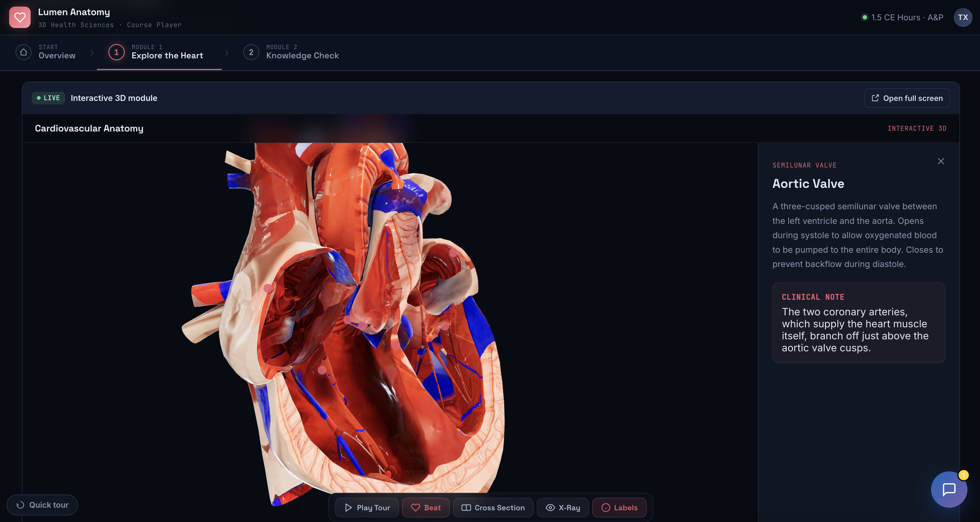Click the 1.5 CE Hours · A&P indicator
Viewport: 980px width, 522px height.
click(902, 17)
